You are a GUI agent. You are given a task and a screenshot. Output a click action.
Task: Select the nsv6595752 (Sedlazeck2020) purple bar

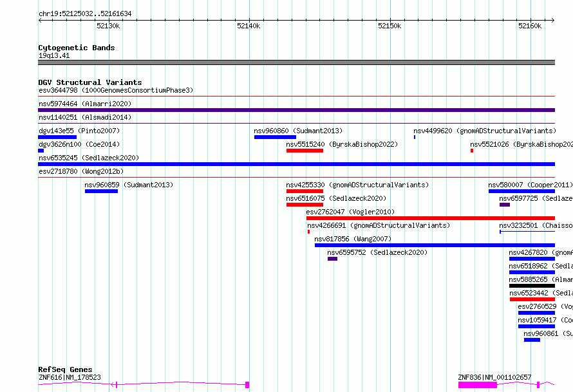pyautogui.click(x=333, y=259)
